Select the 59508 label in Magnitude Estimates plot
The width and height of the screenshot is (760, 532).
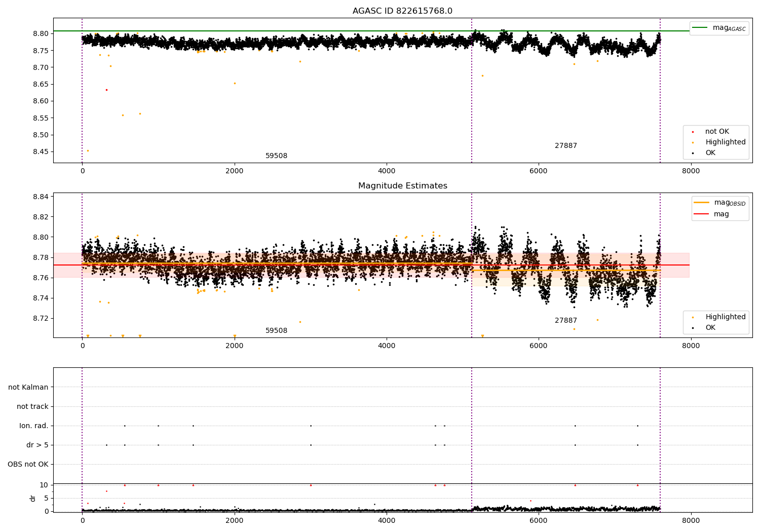pos(276,331)
